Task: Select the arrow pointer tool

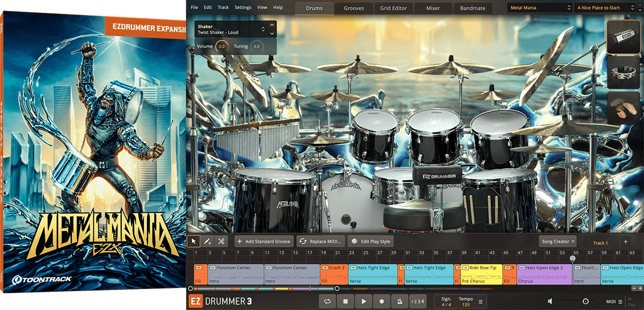Action: pos(195,241)
